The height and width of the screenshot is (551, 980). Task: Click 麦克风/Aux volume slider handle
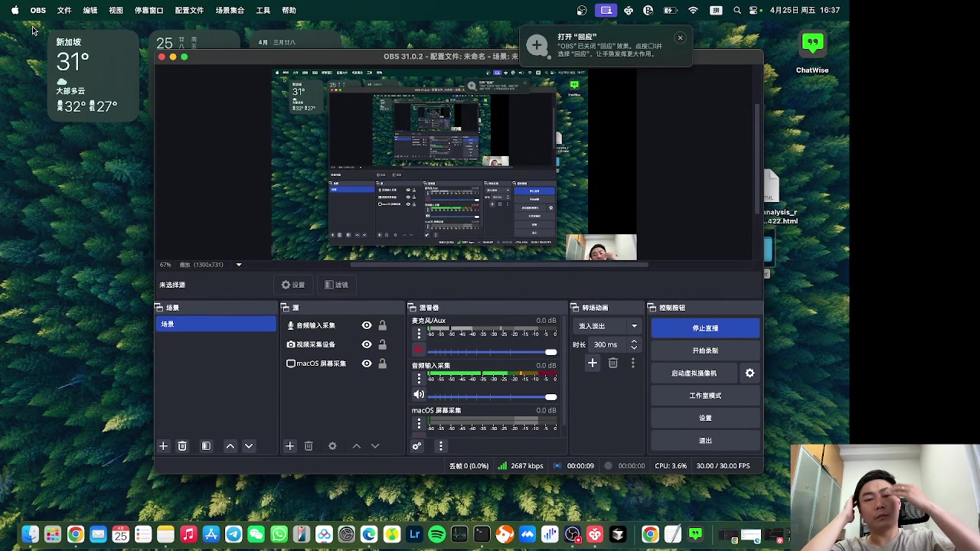coord(550,352)
